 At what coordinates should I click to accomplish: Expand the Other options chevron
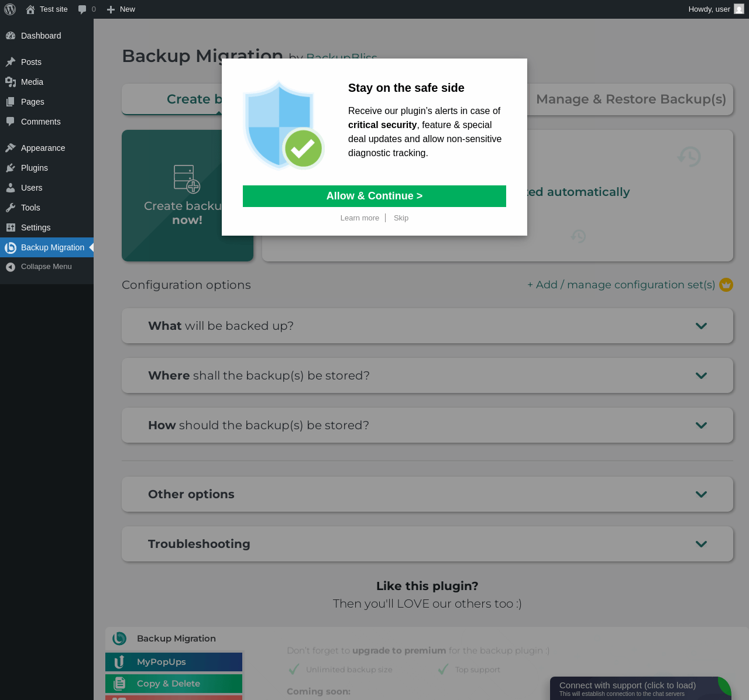coord(701,494)
